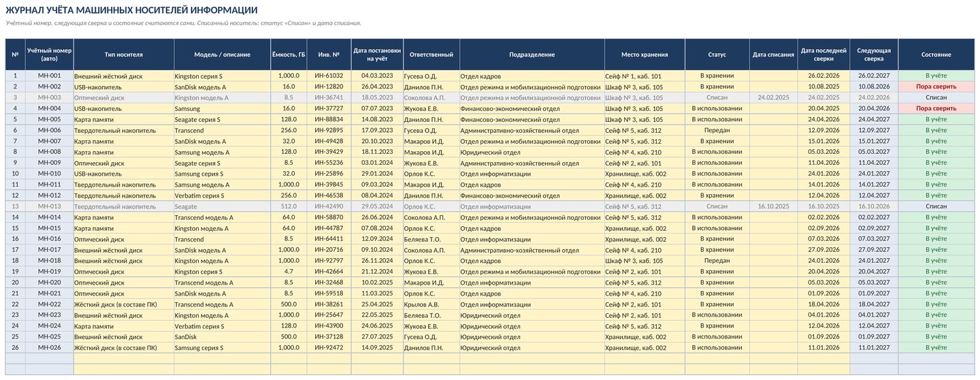The width and height of the screenshot is (980, 380).
Task: Click the model cell "Samsung" in row МН-004
Action: 222,108
